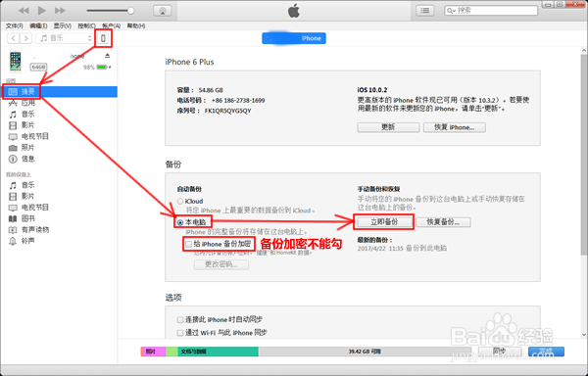Open the AirPlay output icon

[x=163, y=11]
